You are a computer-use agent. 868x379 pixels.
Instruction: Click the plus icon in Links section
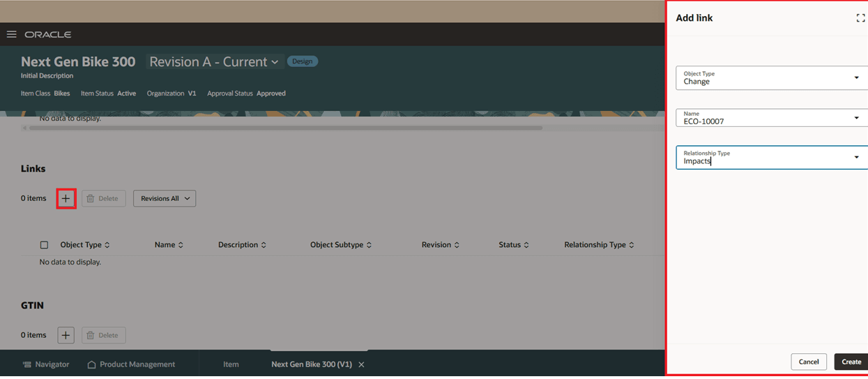[x=66, y=198]
